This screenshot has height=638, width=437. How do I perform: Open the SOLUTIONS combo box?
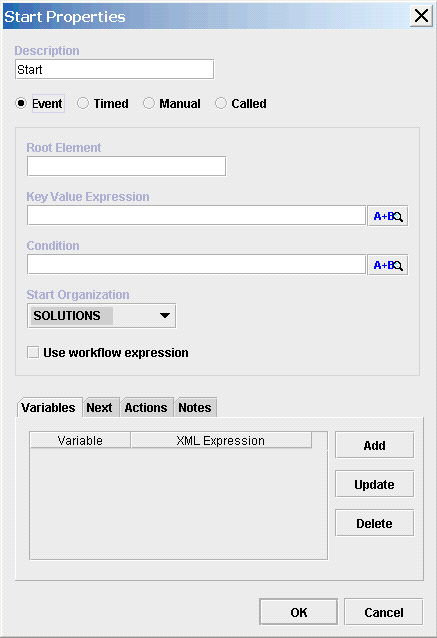coord(102,316)
